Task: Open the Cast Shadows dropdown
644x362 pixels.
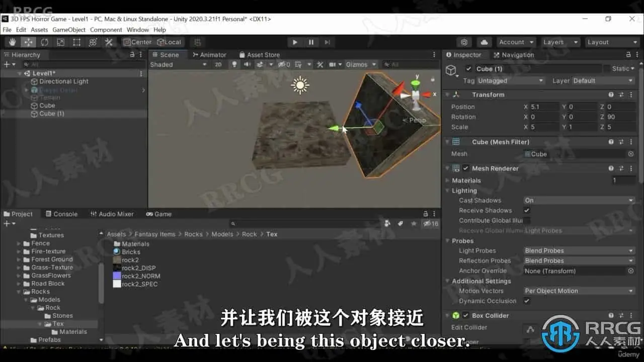Action: click(579, 200)
